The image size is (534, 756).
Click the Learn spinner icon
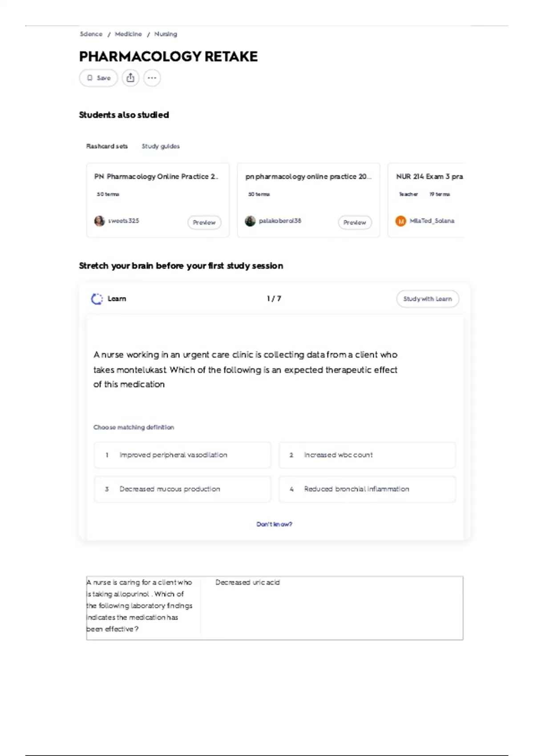(97, 299)
